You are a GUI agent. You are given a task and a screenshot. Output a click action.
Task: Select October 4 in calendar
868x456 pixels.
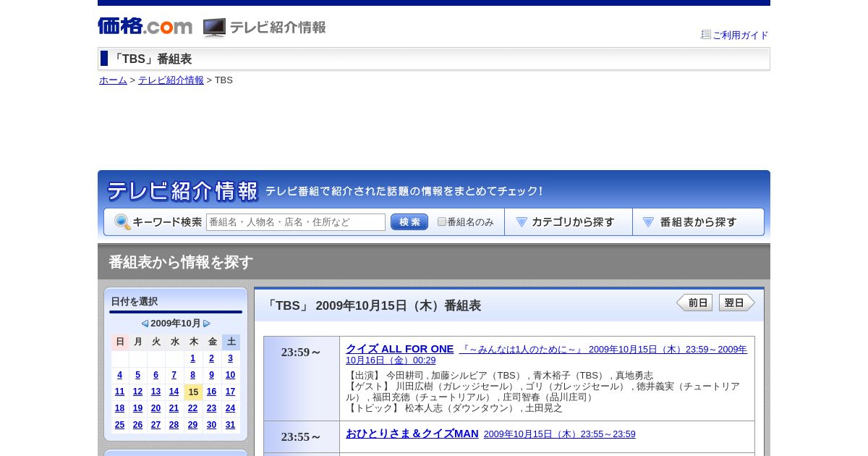119,375
